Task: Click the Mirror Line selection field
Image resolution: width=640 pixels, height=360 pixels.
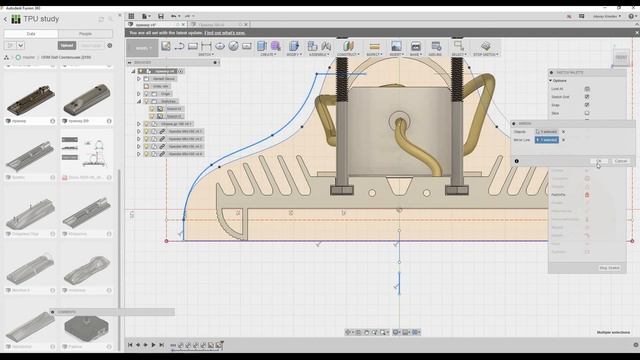Action: pos(547,140)
